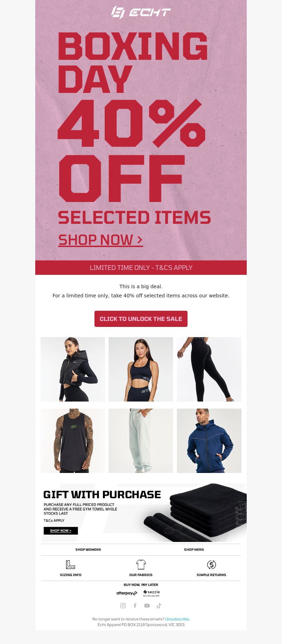Click the 'Shop Now >' link in the banner
Viewport: 282px width, 644px height.
[100, 240]
